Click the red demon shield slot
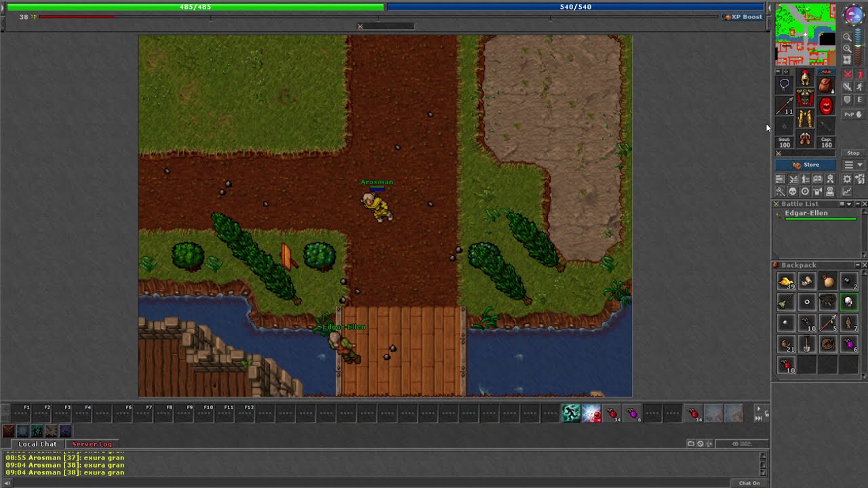The image size is (868, 488). [825, 105]
